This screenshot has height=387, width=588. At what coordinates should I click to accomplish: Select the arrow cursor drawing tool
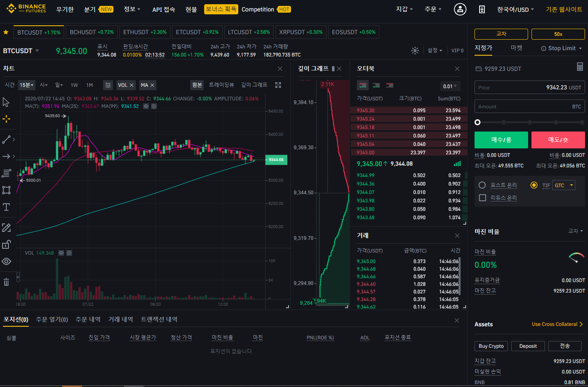6,102
